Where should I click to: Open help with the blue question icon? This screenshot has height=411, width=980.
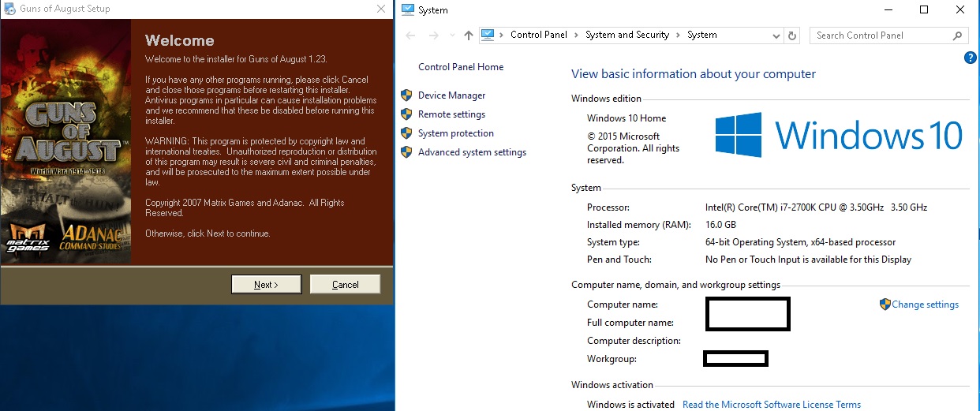(x=971, y=58)
